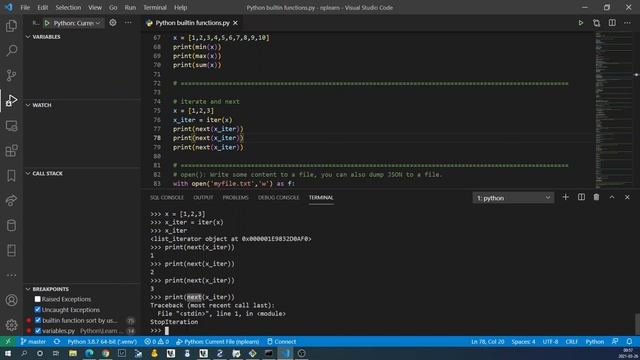Open the Explorer view in activity bar
The height and width of the screenshot is (360, 640).
tap(11, 26)
